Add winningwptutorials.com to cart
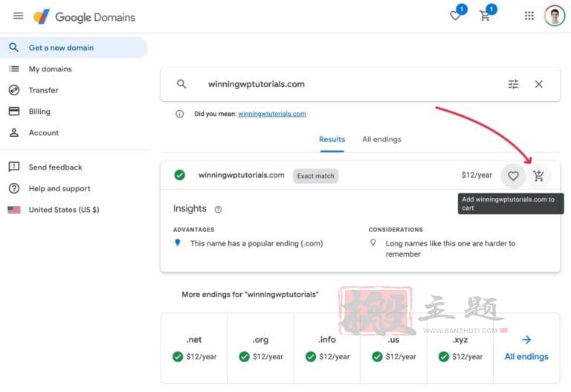Image resolution: width=571 pixels, height=392 pixels. tap(538, 176)
